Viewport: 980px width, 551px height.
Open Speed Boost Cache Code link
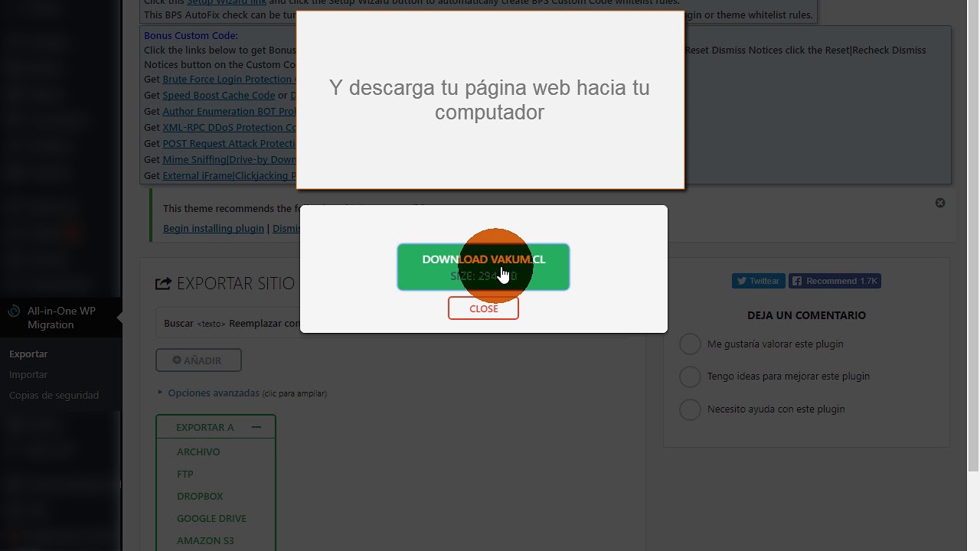pyautogui.click(x=218, y=95)
